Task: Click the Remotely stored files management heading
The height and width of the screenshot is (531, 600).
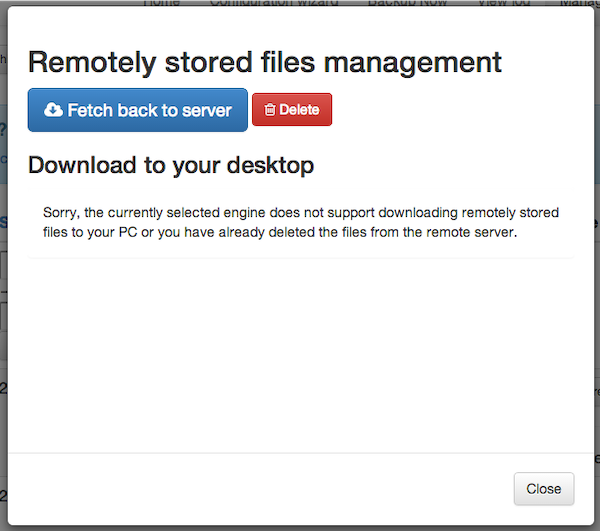Action: click(x=265, y=62)
